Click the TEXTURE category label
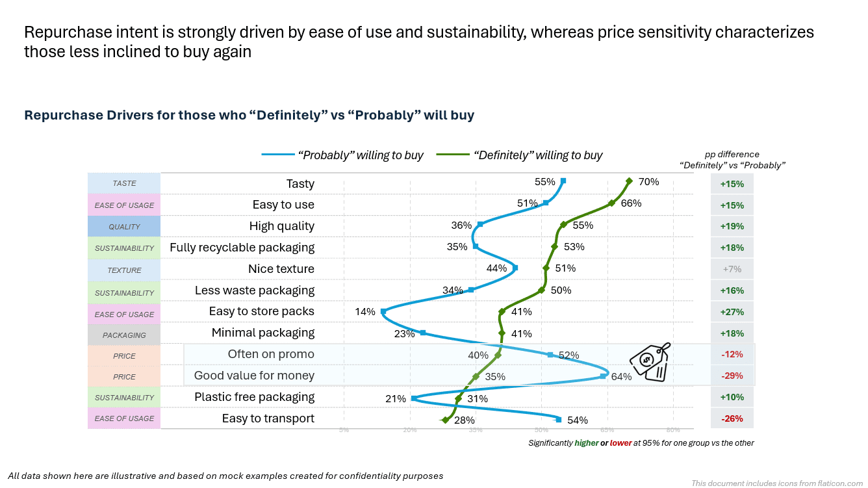The height and width of the screenshot is (488, 868). 124,270
